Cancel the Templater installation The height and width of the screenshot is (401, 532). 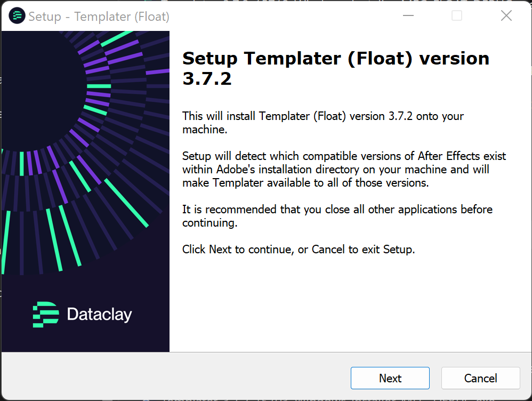(x=480, y=378)
